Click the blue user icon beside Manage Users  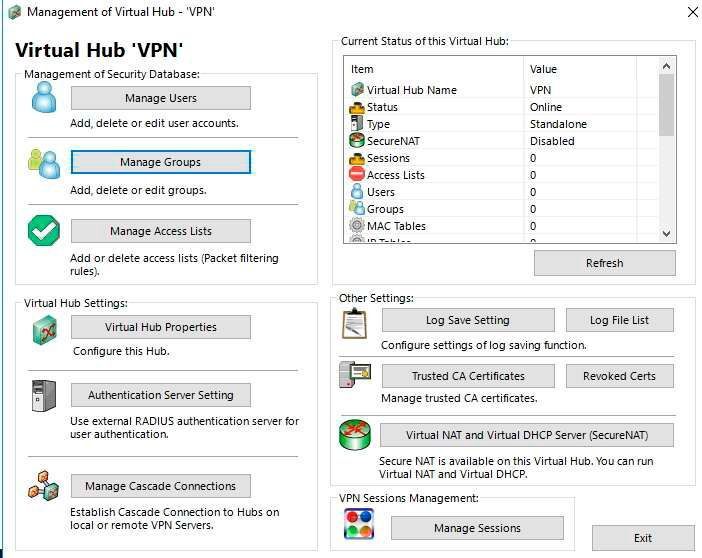click(x=44, y=98)
